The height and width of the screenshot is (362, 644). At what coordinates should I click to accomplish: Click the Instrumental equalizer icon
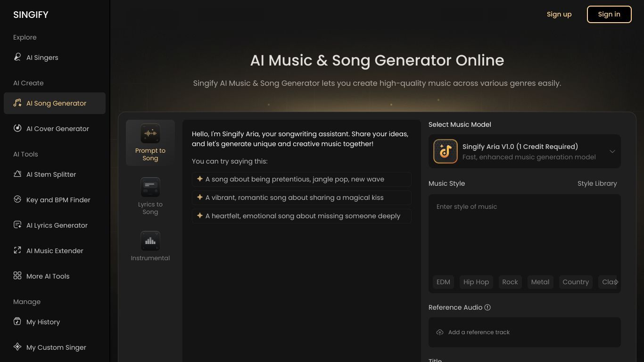tap(150, 241)
